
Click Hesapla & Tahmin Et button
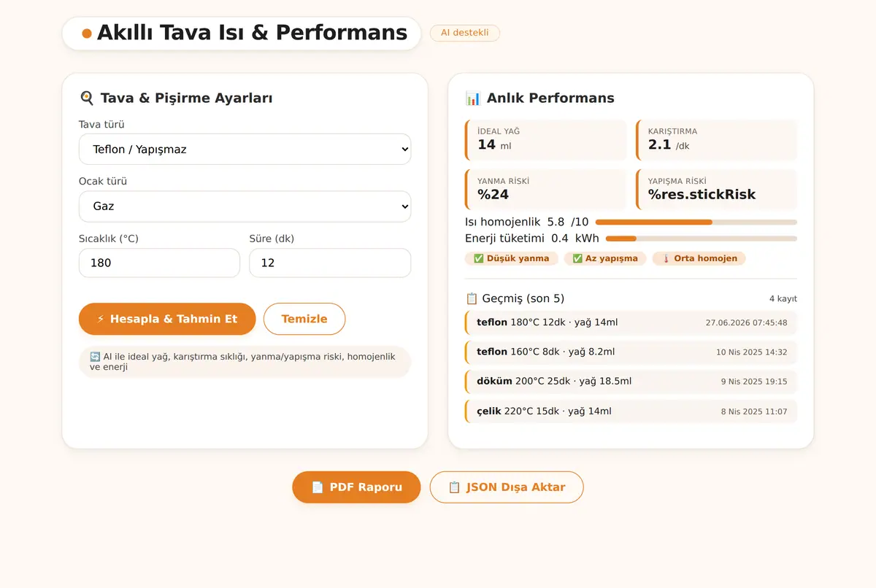point(167,319)
